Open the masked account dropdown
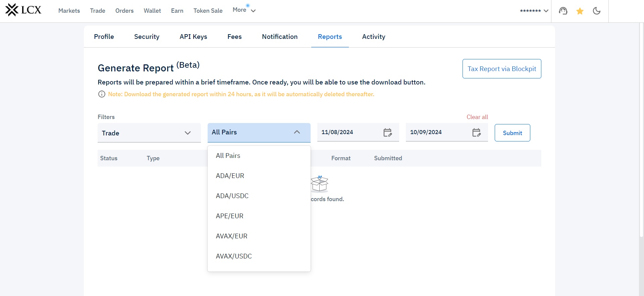Viewport: 644px width, 296px height. (x=534, y=11)
